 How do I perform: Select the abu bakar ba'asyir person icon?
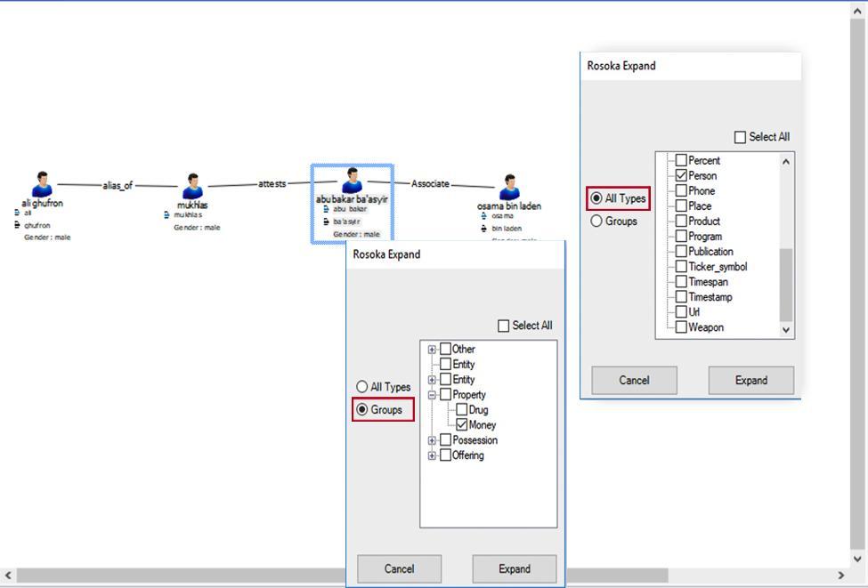coord(353,181)
